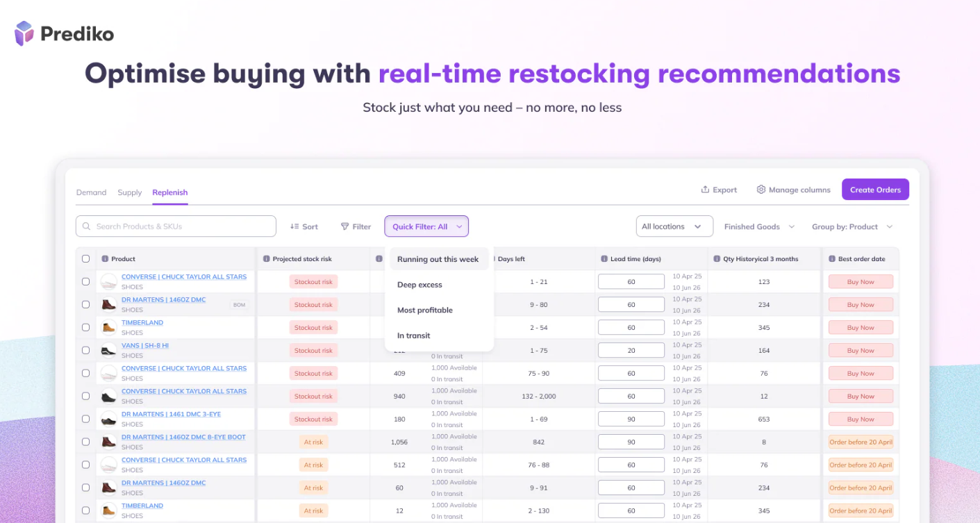Open the Quick Filter: All dropdown

(x=426, y=226)
